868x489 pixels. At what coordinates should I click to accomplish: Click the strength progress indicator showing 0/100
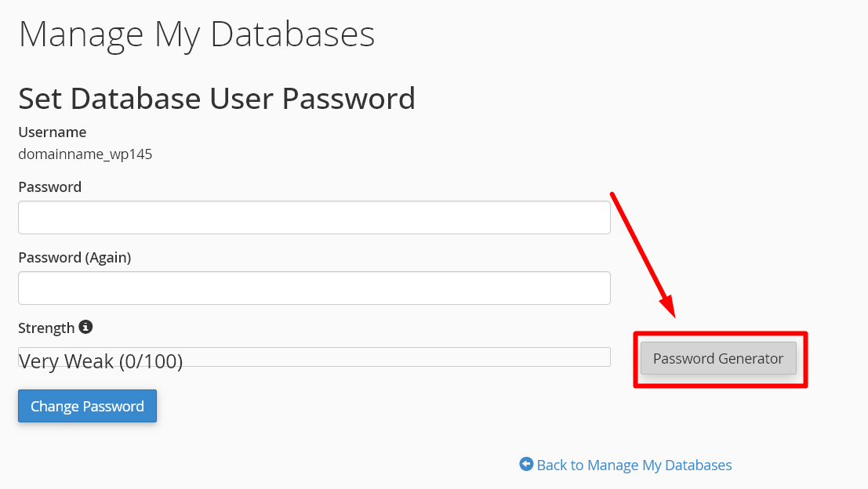[314, 357]
